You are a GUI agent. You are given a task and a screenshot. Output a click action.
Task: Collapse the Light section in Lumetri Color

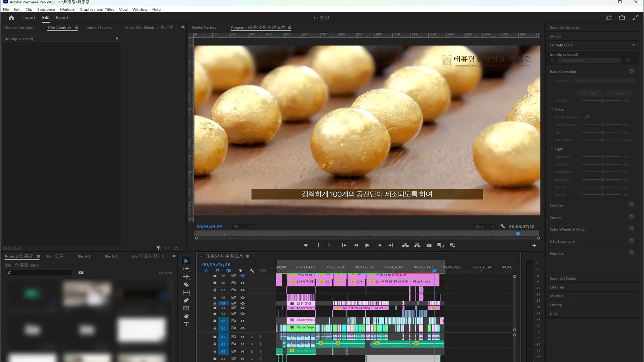552,148
